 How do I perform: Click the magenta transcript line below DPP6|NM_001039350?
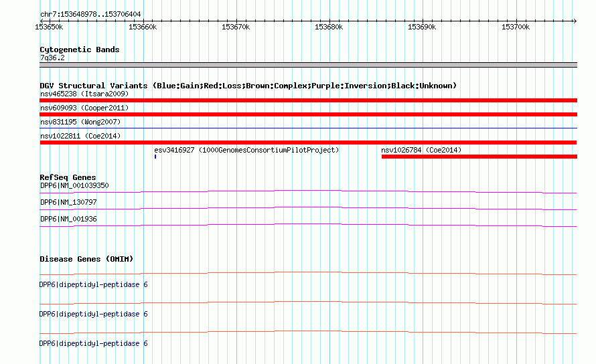tap(308, 191)
